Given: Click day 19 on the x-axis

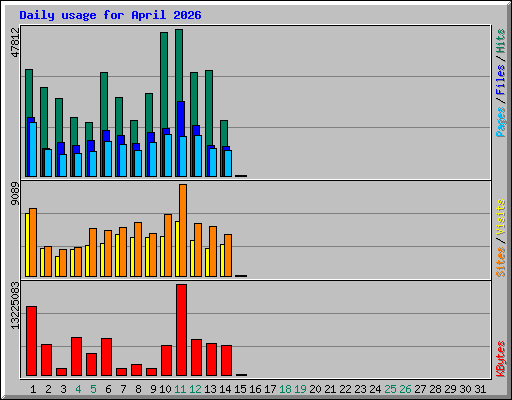Looking at the screenshot, I should [x=300, y=389].
